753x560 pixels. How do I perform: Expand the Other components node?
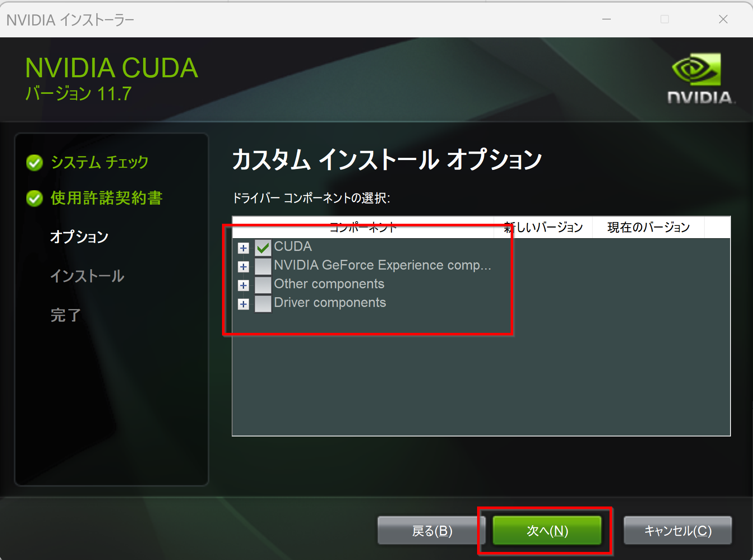point(243,285)
